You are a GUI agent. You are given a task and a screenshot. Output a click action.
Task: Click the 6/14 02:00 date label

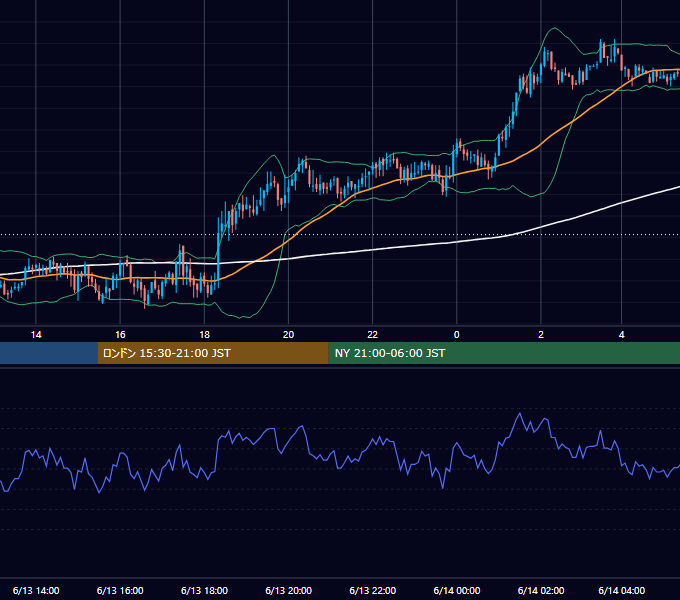[x=541, y=590]
